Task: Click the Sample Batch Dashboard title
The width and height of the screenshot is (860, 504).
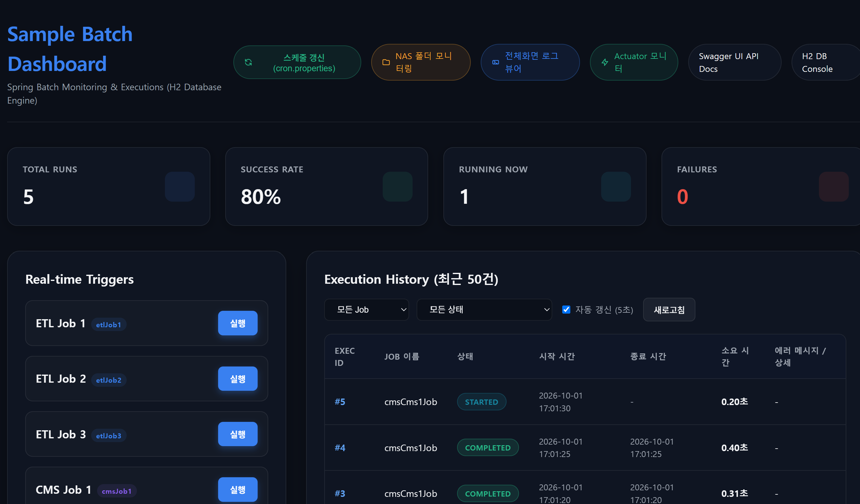Action: pos(70,49)
